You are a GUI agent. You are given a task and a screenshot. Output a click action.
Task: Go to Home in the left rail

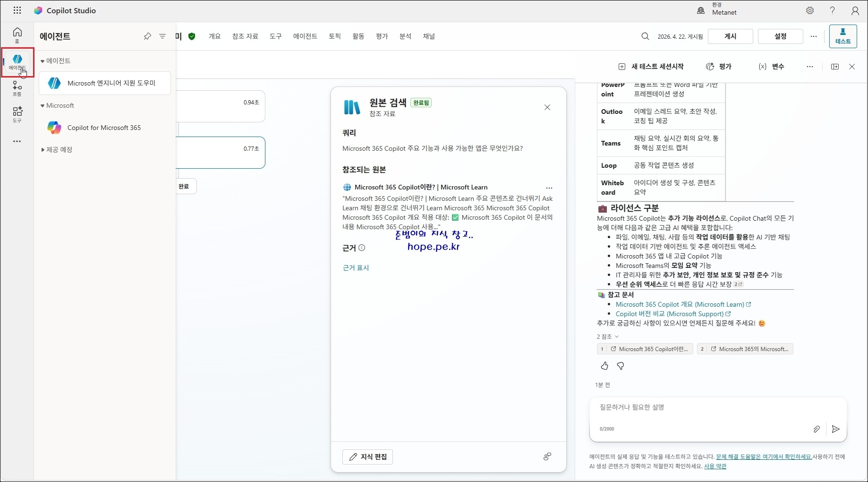coord(17,35)
